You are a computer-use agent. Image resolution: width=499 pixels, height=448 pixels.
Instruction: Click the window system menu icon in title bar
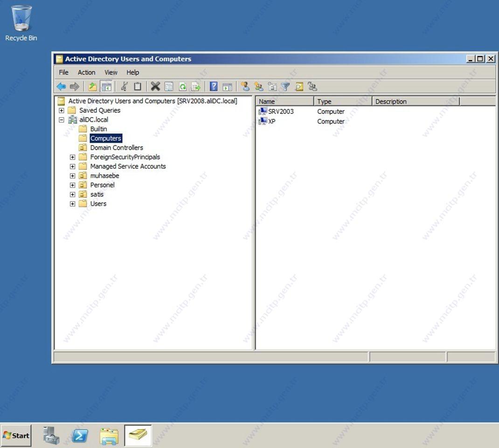pyautogui.click(x=59, y=59)
